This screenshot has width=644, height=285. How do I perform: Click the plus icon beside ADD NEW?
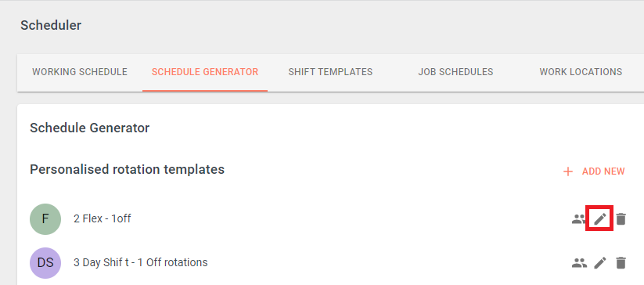[568, 171]
